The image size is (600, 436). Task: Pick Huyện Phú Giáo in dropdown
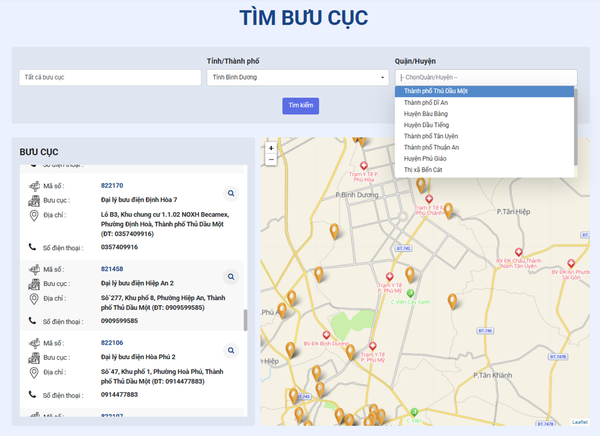tap(484, 158)
